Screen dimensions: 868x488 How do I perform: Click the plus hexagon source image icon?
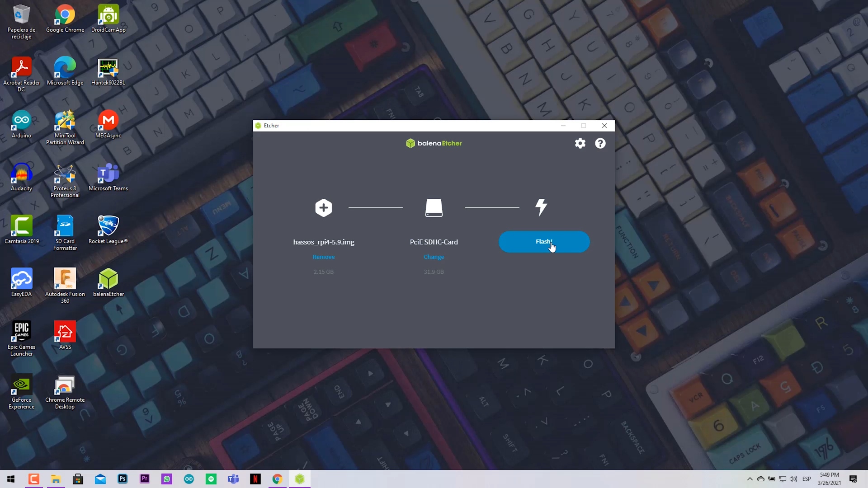324,208
